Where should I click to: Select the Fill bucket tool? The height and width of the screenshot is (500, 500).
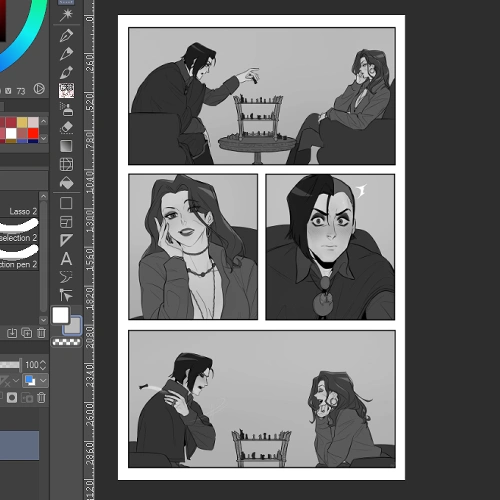coord(66,183)
